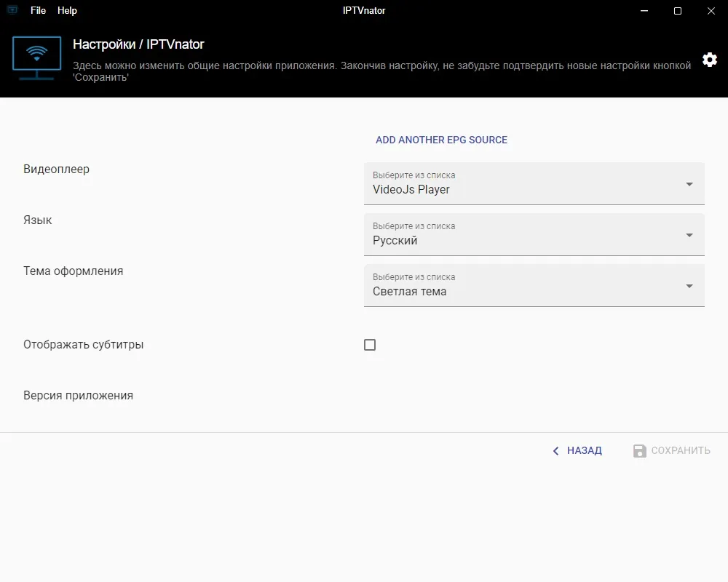This screenshot has height=582, width=728.
Task: Open the Help menu
Action: pos(67,10)
